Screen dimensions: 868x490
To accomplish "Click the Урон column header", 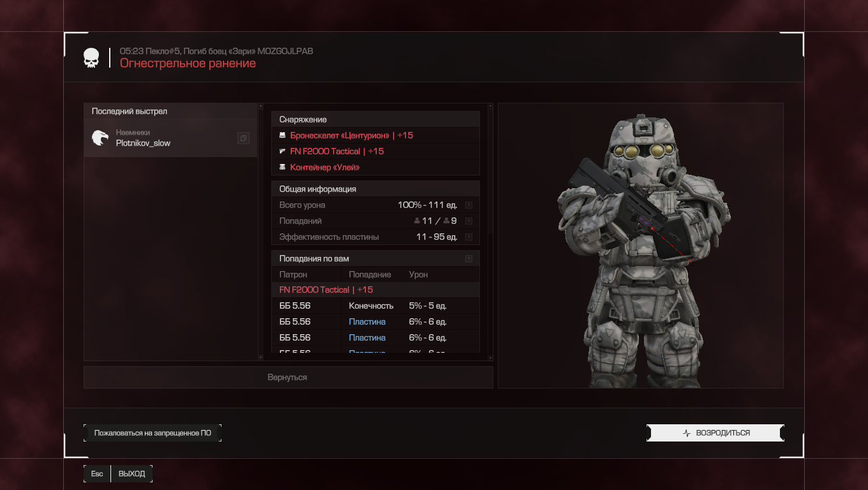I will point(418,274).
